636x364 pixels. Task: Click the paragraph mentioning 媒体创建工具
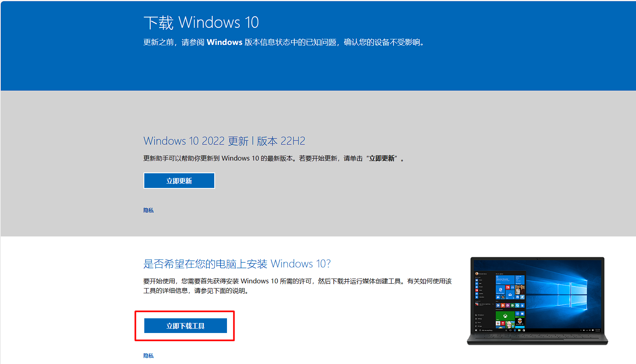[297, 286]
